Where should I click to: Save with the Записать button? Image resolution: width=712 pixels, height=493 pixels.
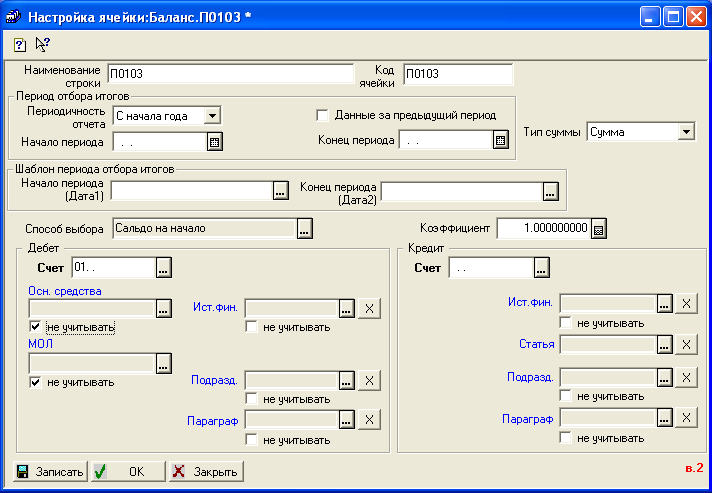[x=50, y=472]
